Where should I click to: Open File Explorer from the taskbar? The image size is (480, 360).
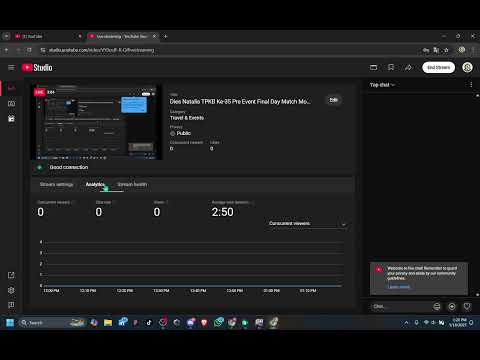coord(108,322)
